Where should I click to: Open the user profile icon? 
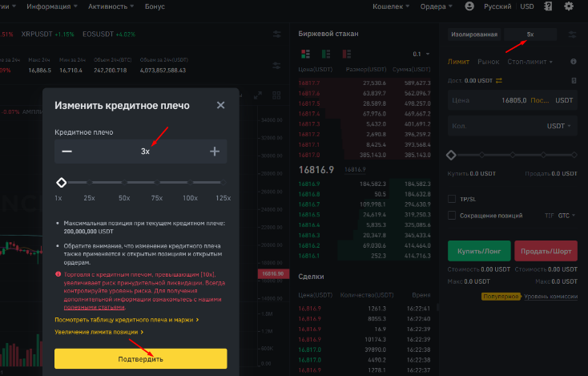click(469, 6)
